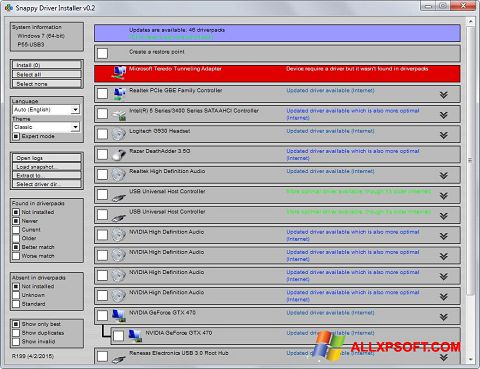Enable the Standard checkbox under Absent in driverpacks
This screenshot has width=480, height=369.
(16, 304)
